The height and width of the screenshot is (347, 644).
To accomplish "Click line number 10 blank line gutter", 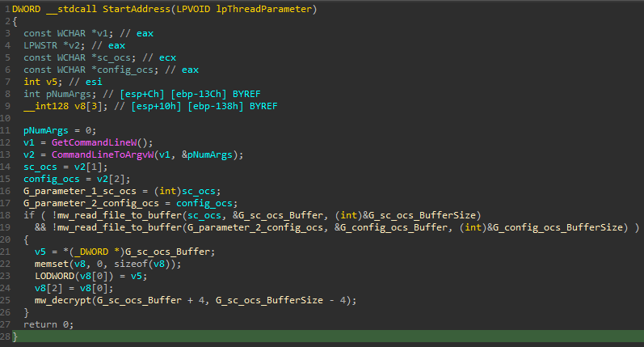I will click(6, 118).
